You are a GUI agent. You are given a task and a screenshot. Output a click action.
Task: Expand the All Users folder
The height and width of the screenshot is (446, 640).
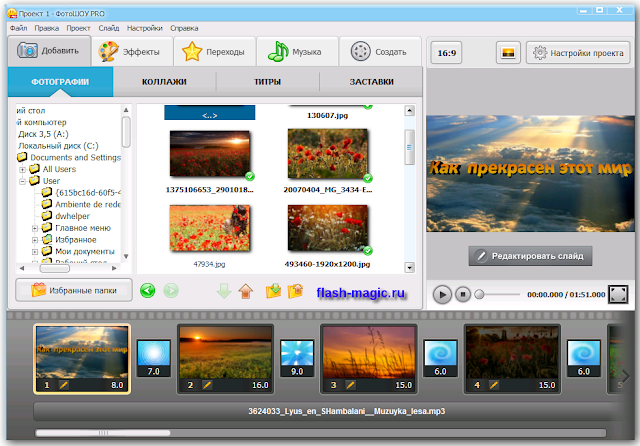(23, 169)
